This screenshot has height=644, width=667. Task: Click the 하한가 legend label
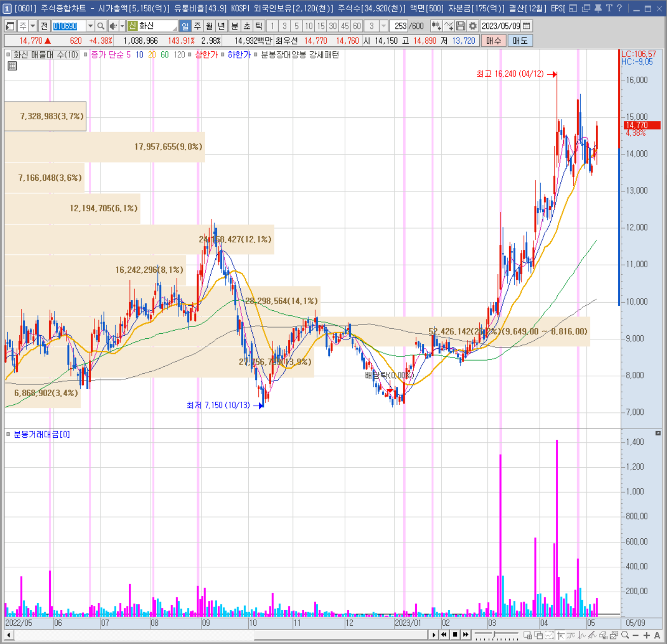coord(239,55)
